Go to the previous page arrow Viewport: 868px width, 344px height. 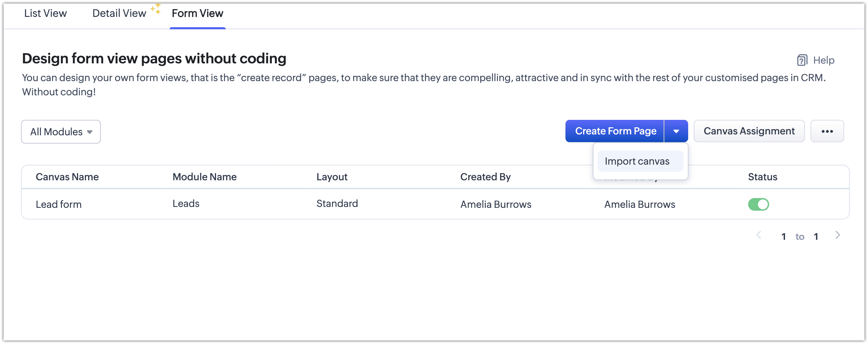click(759, 235)
